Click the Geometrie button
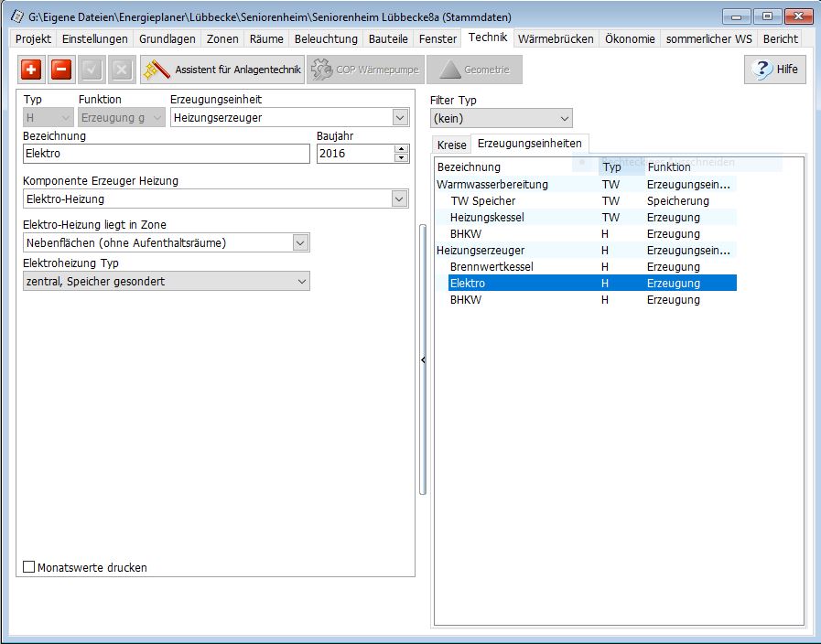The height and width of the screenshot is (644, 821). [474, 70]
